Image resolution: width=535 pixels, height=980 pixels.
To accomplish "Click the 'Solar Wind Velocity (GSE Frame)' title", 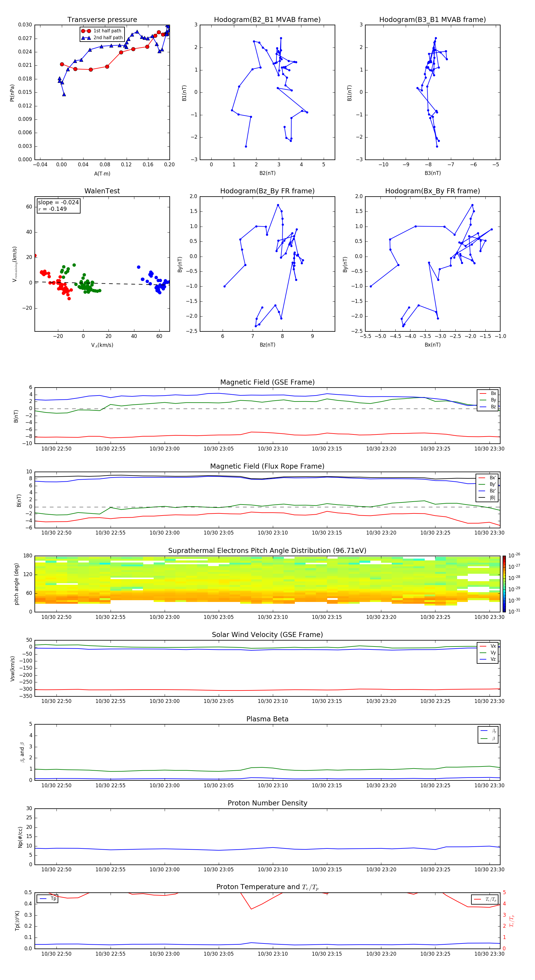I will (x=267, y=635).
